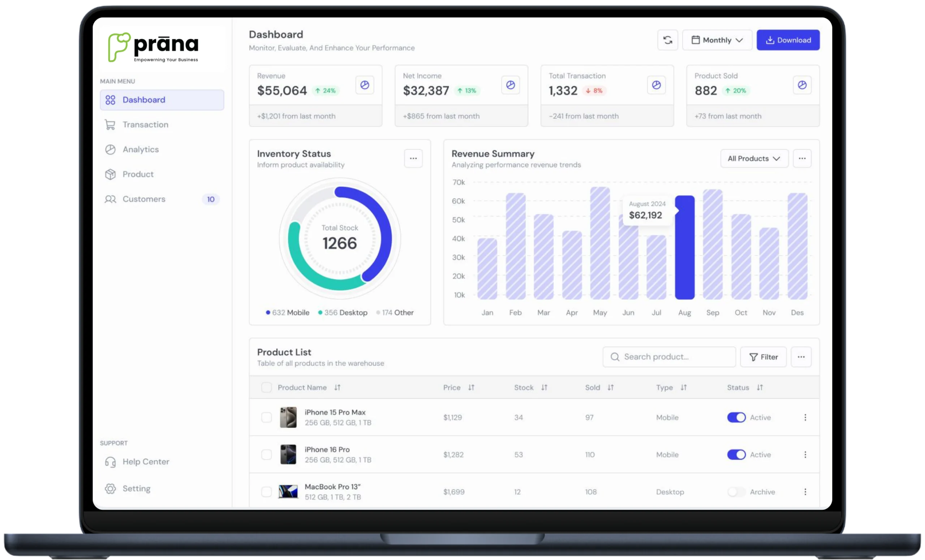Sort by Status column arrows
Viewport: 925px width, 560px height.
(760, 387)
